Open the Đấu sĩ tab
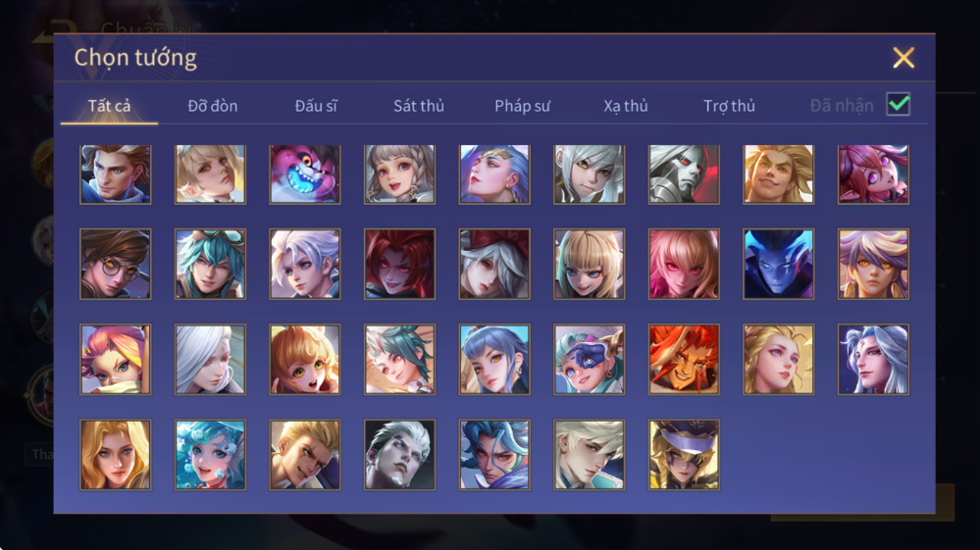 pos(316,106)
